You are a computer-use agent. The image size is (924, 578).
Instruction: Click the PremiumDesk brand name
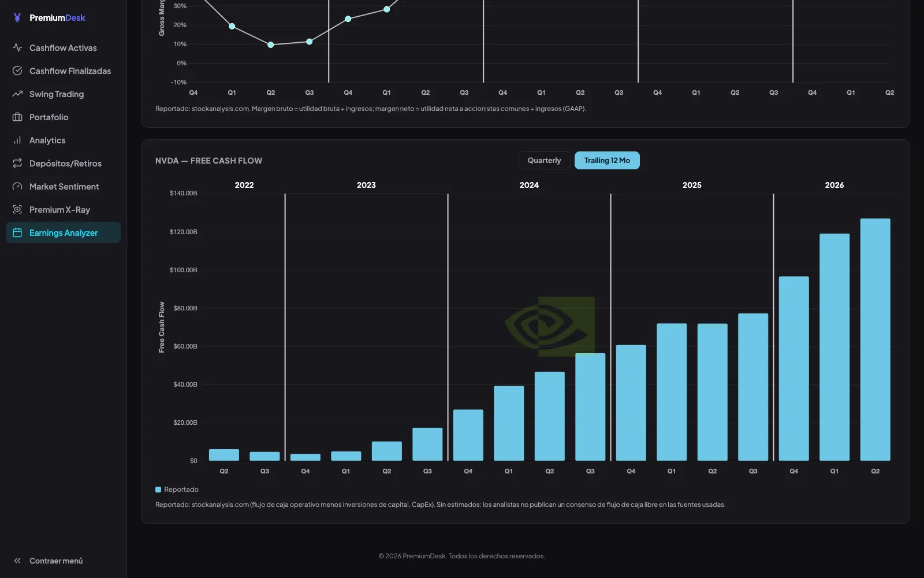coord(57,18)
